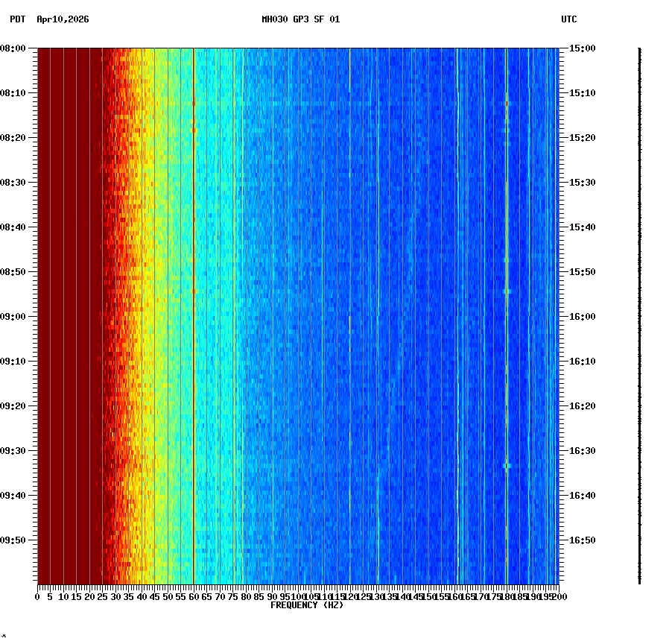The height and width of the screenshot is (644, 672).
Task: Click the FREQUENCY (HZ) axis title
Action: (x=308, y=604)
